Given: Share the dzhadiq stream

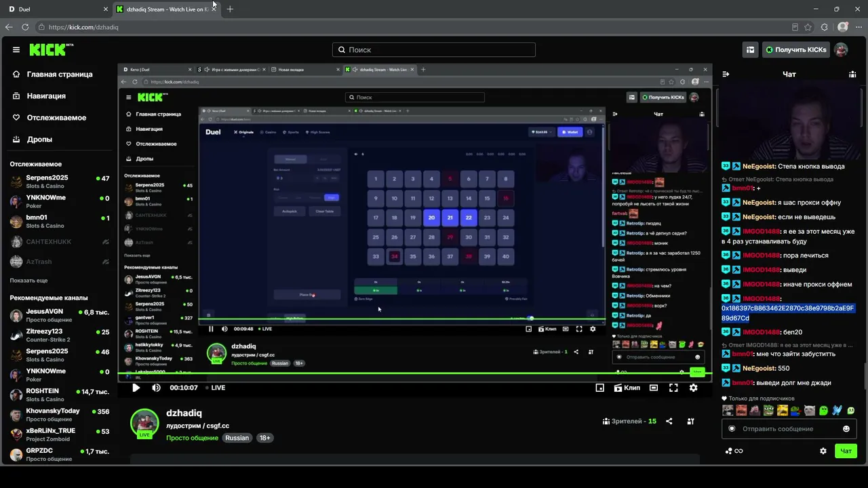Looking at the screenshot, I should point(669,421).
